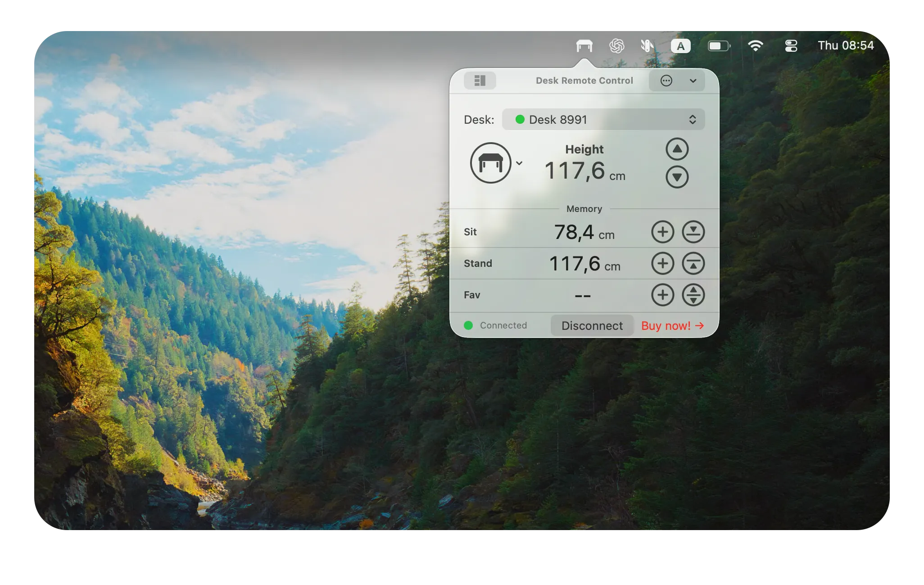
Task: Click the empty Fav value dashes
Action: point(583,296)
